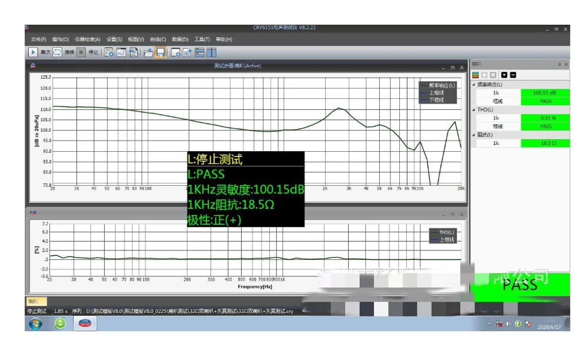Collapse 阻抗(L) results group

[x=473, y=135]
